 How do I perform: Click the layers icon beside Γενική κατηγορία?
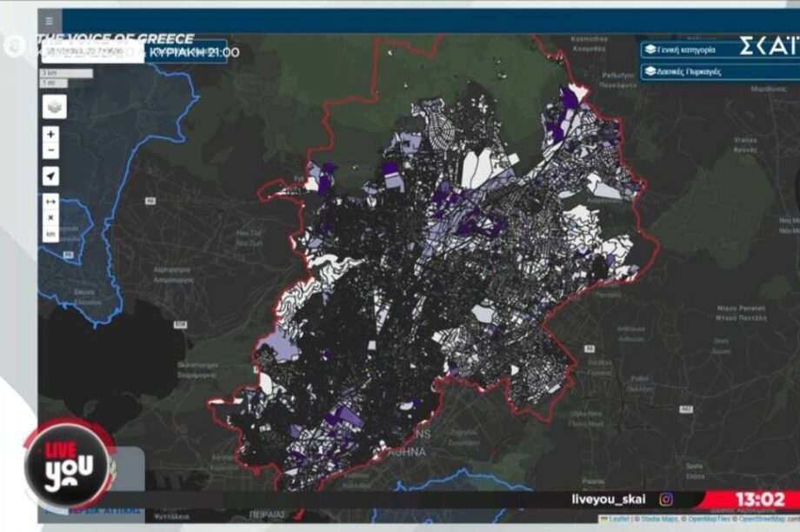(650, 50)
